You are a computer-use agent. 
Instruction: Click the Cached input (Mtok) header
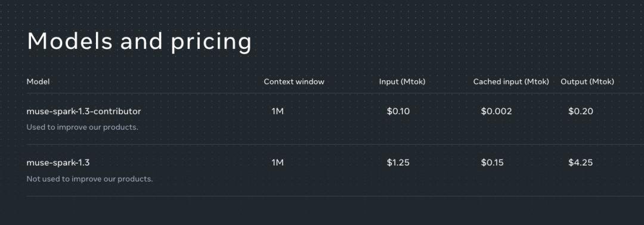[x=511, y=82]
